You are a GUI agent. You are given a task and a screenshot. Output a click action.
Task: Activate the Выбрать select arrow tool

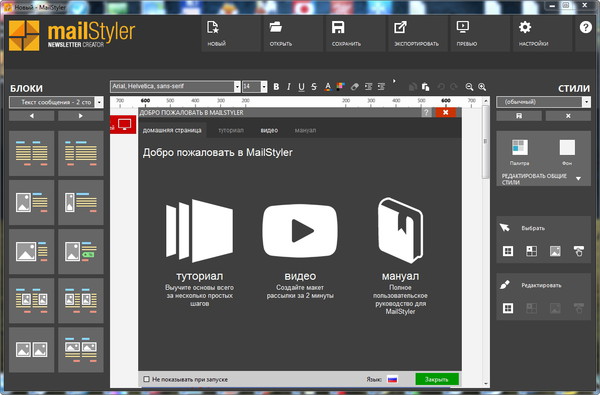pos(504,228)
